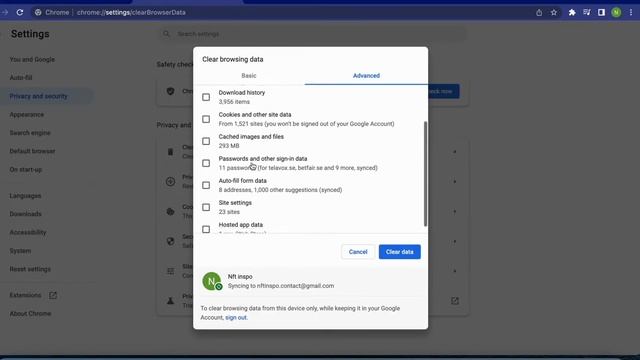Expand the fourth privacy row arrow
This screenshot has width=640, height=360.
tap(455, 242)
